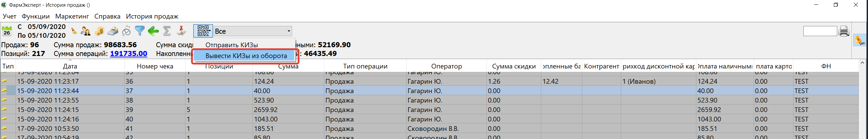Click the sigma totals icon

point(167,31)
